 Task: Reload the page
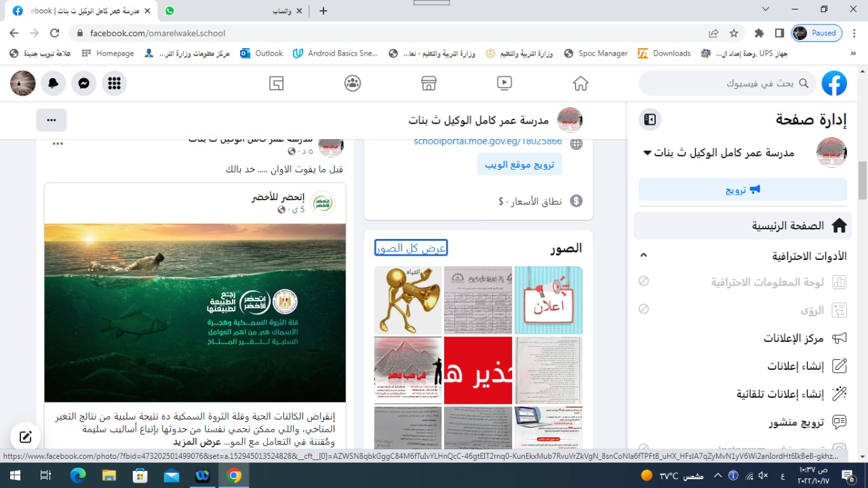(55, 33)
